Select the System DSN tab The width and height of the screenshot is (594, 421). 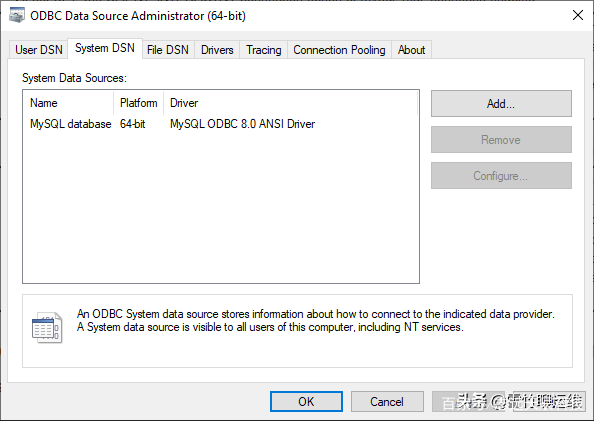pos(105,48)
